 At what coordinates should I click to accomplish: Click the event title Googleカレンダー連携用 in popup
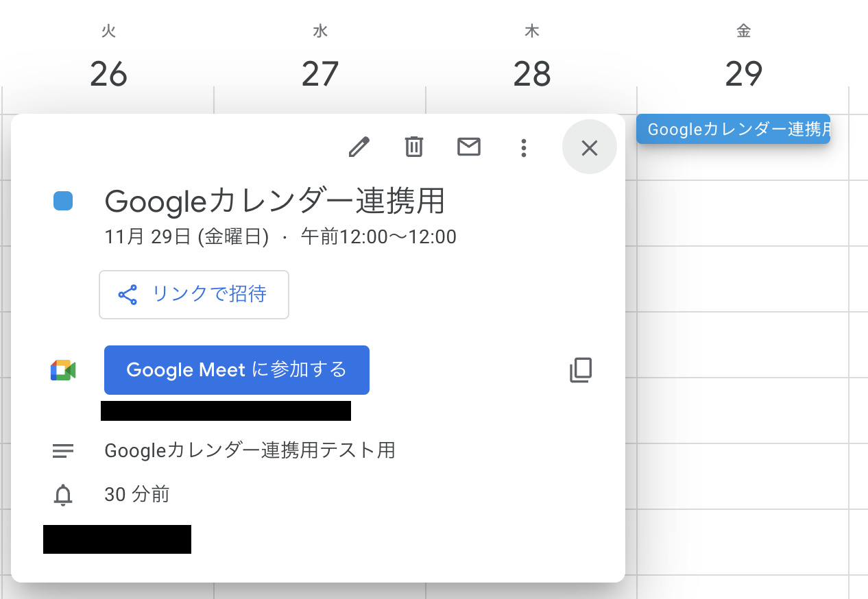275,201
